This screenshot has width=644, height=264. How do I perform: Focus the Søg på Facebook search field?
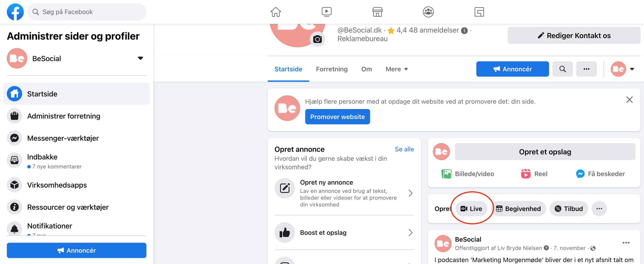pos(87,12)
